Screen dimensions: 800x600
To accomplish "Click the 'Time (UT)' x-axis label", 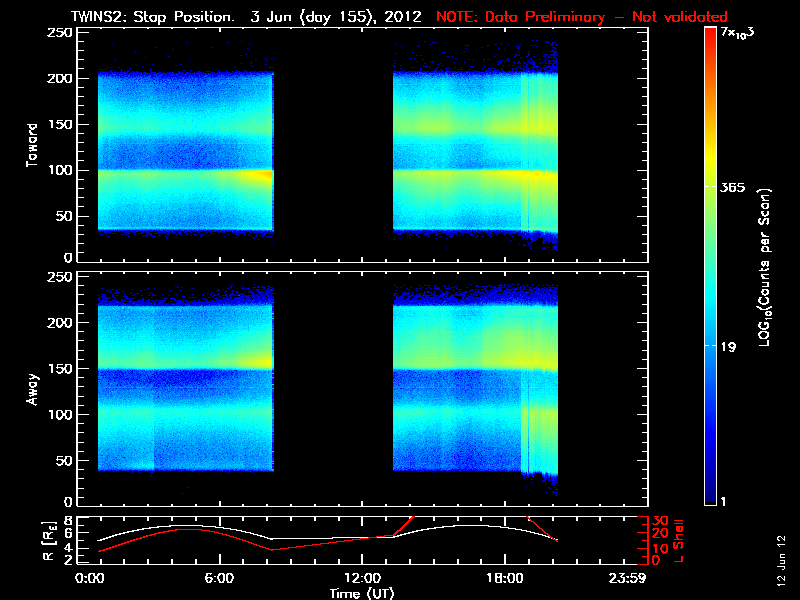I will click(x=362, y=593).
